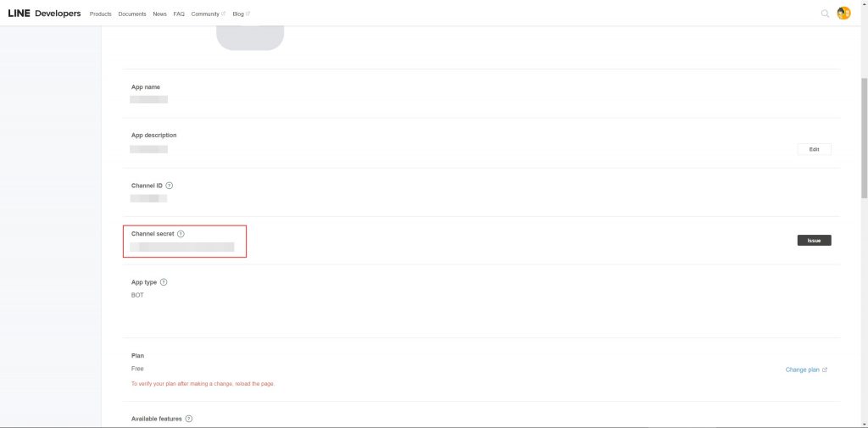868x428 pixels.
Task: Go to Documents in top navigation
Action: pos(132,14)
